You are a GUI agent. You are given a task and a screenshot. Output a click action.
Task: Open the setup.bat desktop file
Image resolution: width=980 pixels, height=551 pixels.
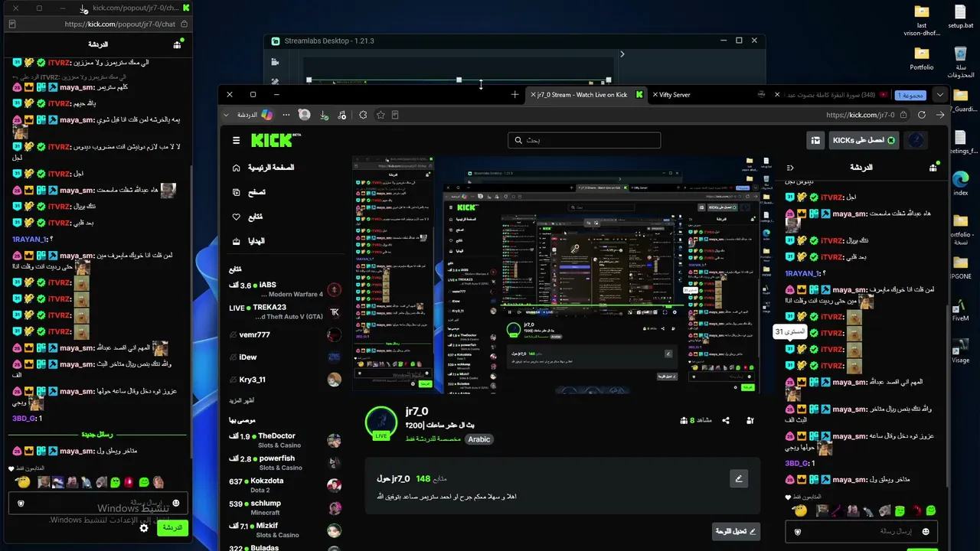[x=960, y=17]
